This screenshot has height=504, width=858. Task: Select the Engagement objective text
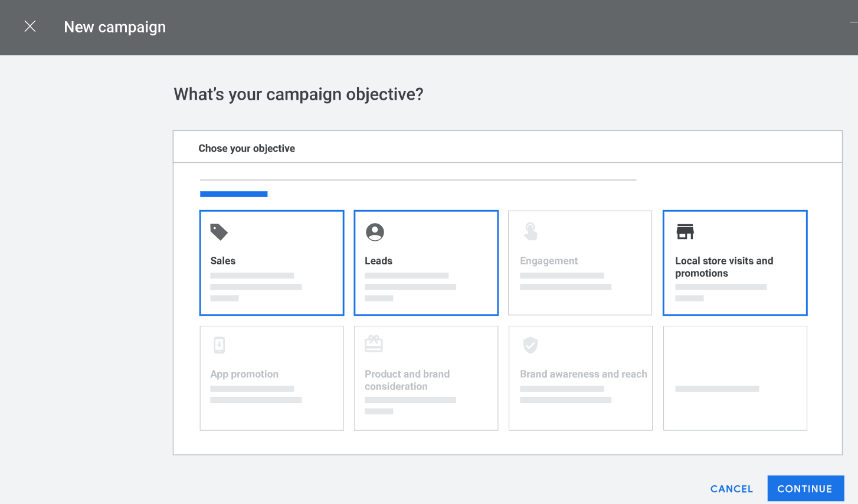pyautogui.click(x=549, y=261)
